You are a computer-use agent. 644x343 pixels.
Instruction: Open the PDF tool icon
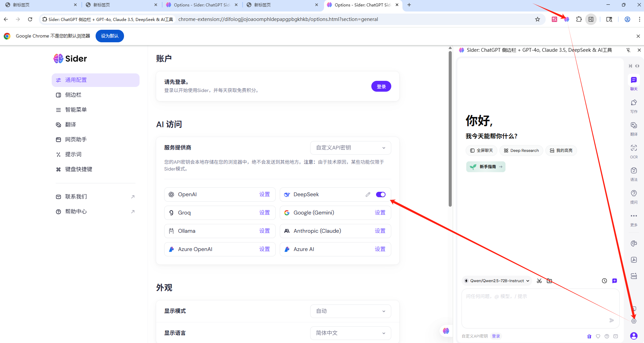pyautogui.click(x=634, y=260)
